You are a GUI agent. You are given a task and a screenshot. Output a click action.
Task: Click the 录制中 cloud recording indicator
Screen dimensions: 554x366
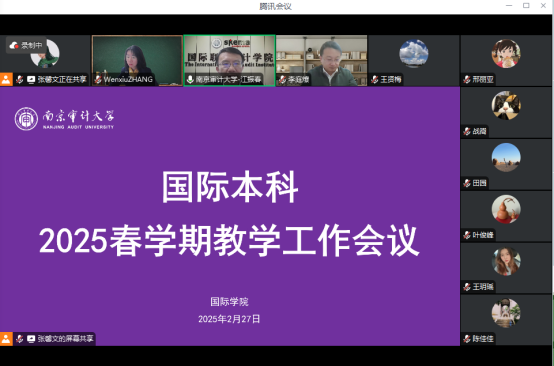[26, 45]
